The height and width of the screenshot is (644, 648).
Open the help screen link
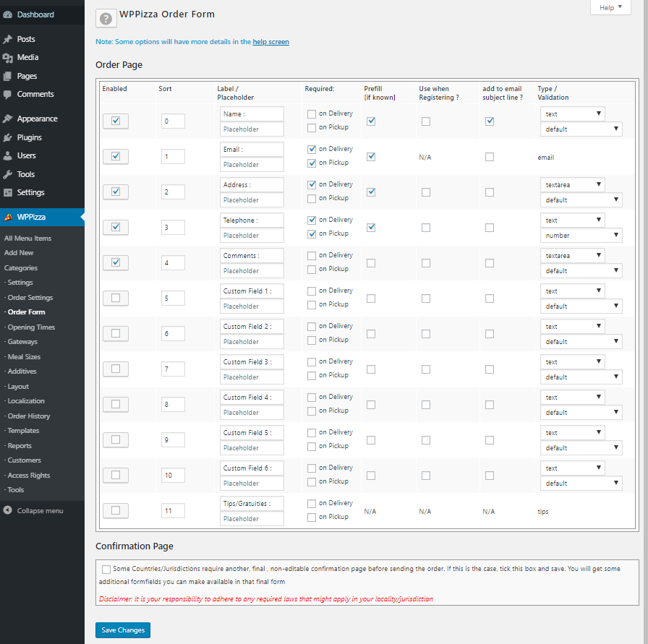pos(270,42)
